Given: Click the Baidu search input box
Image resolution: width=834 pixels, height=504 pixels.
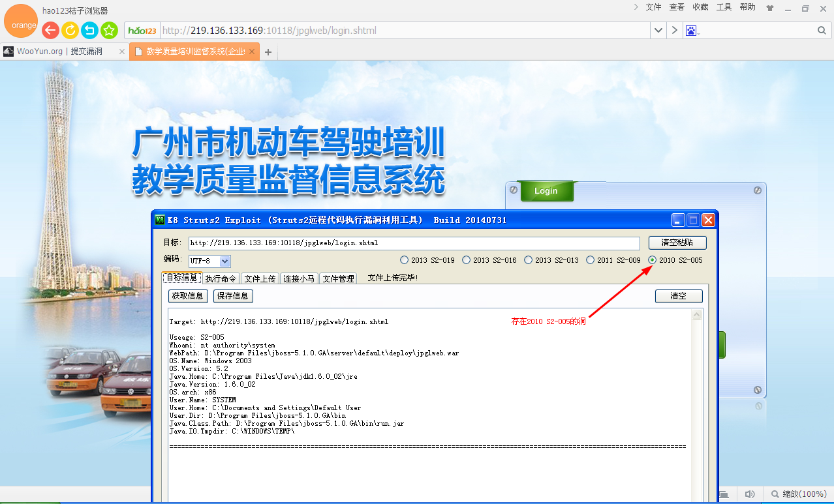Looking at the screenshot, I should (757, 31).
